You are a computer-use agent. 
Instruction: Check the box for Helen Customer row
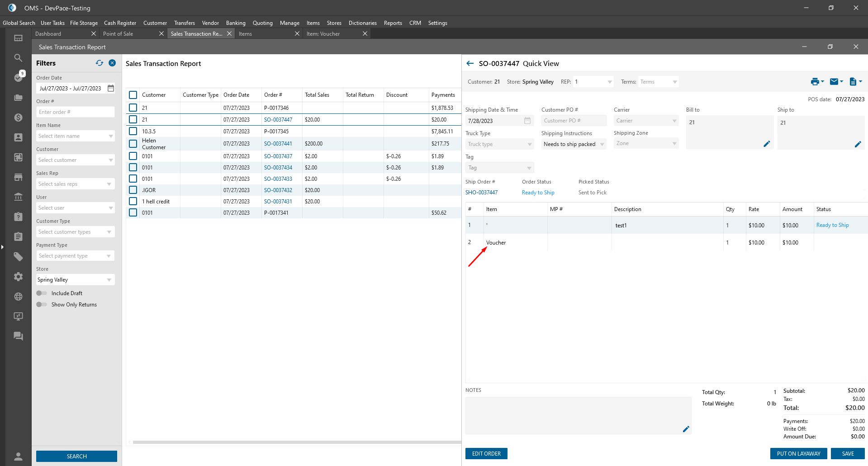point(133,144)
